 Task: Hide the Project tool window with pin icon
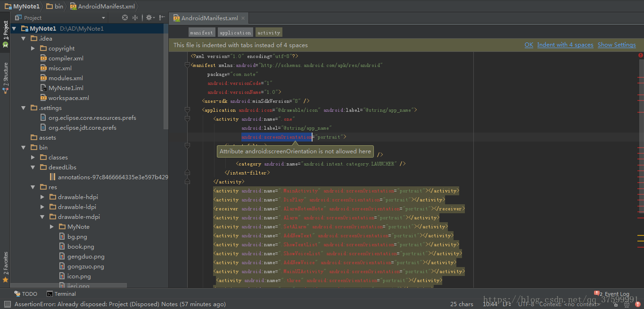coord(162,17)
